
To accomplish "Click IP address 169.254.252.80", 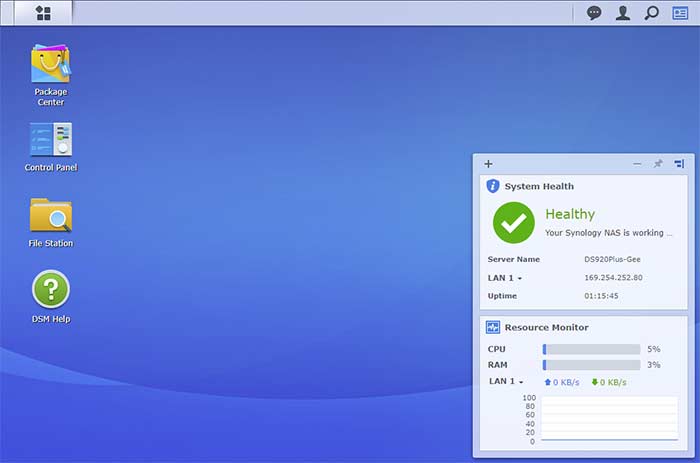I will point(613,278).
